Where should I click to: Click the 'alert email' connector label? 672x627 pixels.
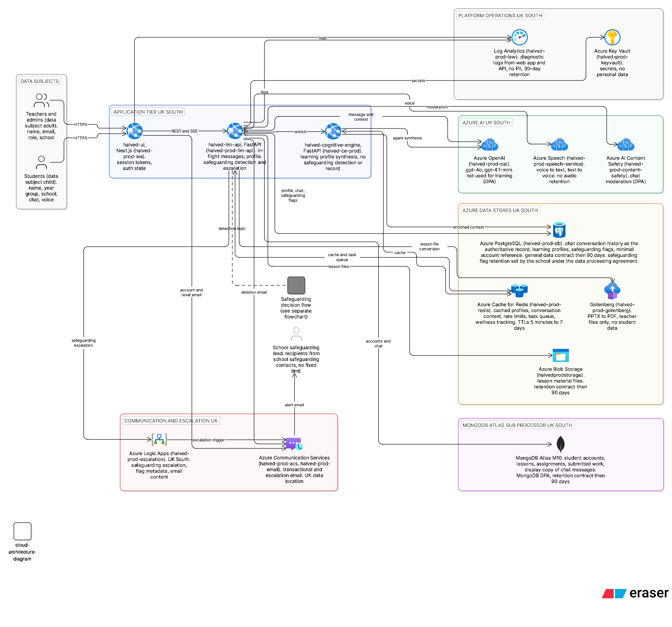[x=294, y=405]
